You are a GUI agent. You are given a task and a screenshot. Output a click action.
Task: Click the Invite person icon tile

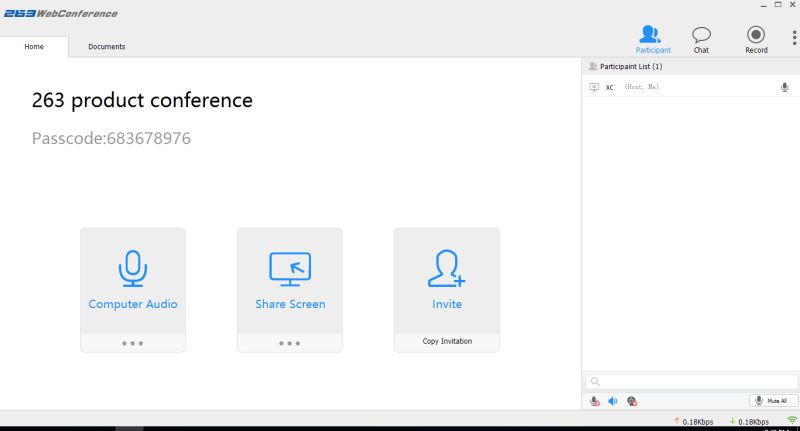446,280
